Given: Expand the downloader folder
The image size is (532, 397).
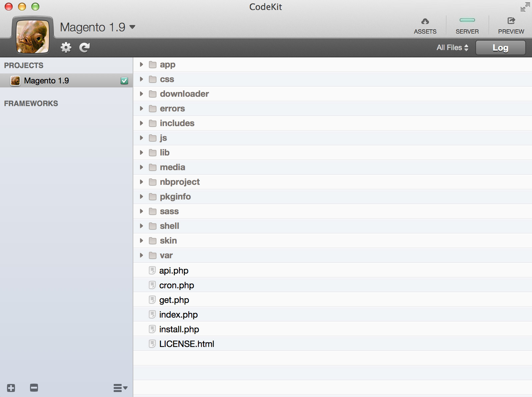Looking at the screenshot, I should pyautogui.click(x=141, y=94).
